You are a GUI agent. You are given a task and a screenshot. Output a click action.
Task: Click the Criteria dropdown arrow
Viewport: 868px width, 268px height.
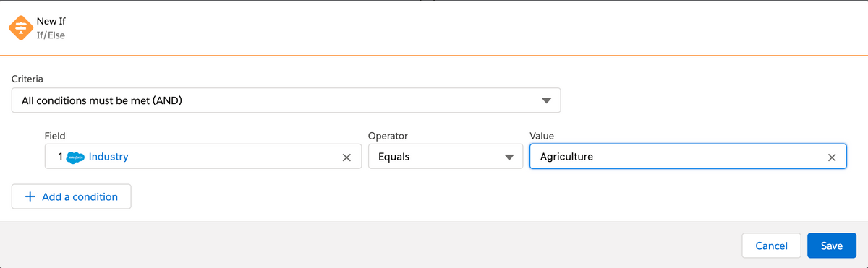coord(547,101)
